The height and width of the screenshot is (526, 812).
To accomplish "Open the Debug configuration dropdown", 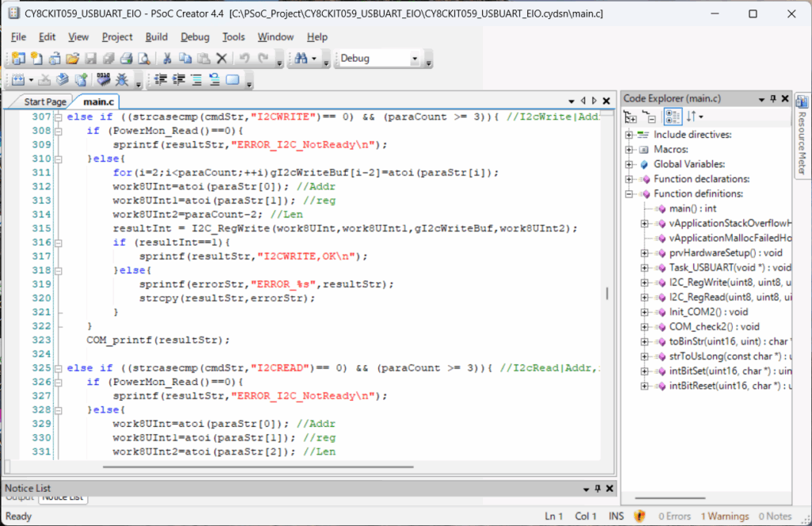I will click(415, 59).
